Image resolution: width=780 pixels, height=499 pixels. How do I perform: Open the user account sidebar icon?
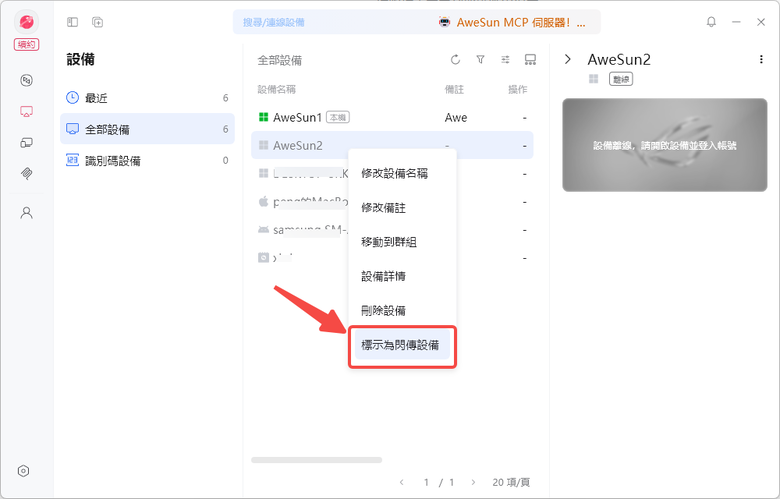[x=26, y=213]
